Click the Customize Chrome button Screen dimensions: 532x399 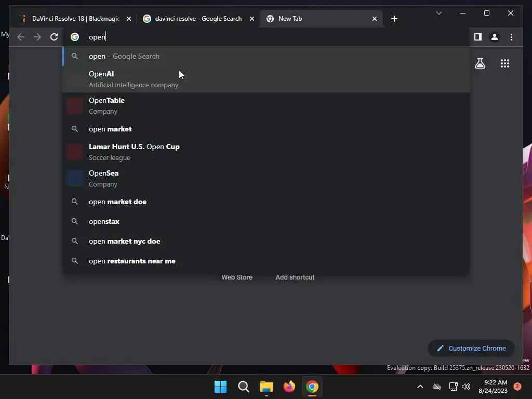click(x=471, y=349)
